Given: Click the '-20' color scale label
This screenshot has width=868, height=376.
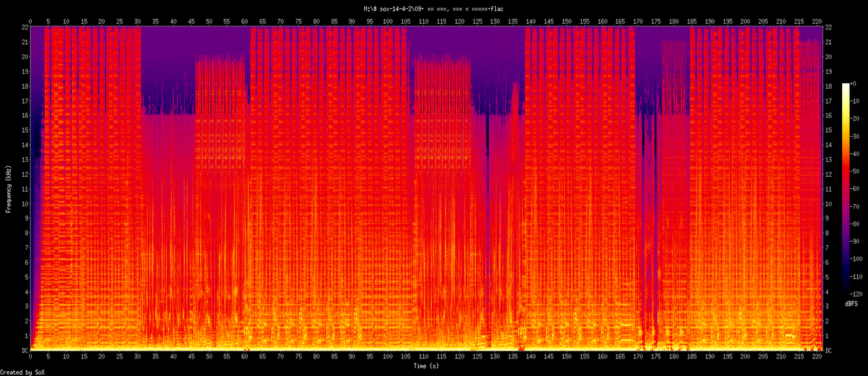Looking at the screenshot, I should 856,118.
